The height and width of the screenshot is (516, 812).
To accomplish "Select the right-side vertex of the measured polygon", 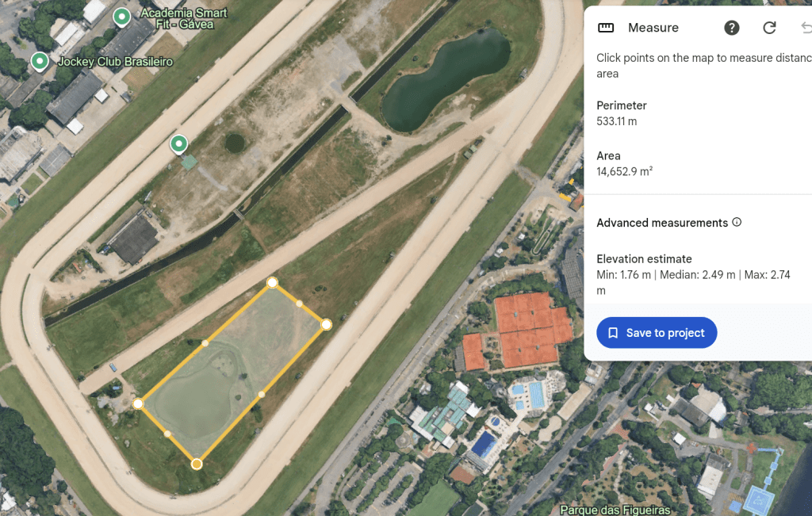I will pos(326,324).
